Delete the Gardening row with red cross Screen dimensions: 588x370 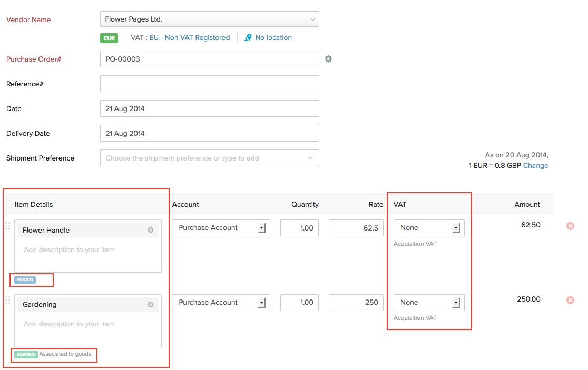tap(570, 300)
